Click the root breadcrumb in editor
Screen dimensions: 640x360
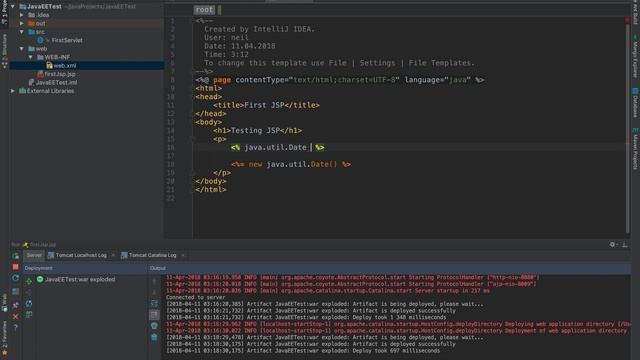click(x=204, y=10)
